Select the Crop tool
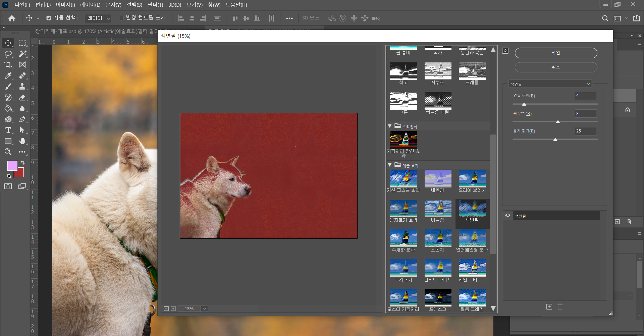644x336 pixels. (x=8, y=65)
